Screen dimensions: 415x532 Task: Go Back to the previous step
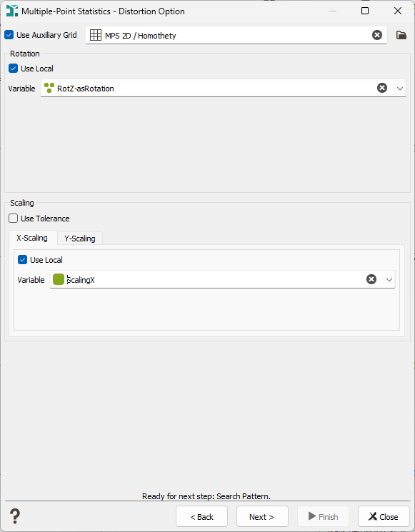pos(201,516)
